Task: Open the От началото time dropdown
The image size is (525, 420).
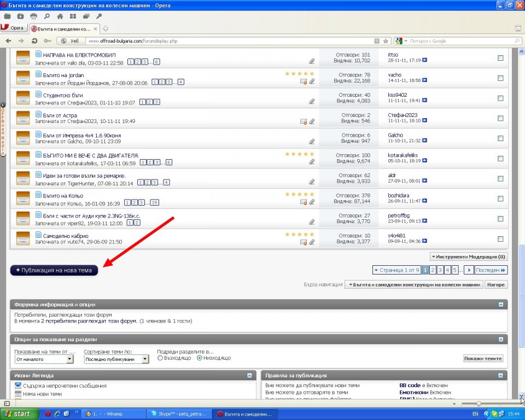Action: 44,359
